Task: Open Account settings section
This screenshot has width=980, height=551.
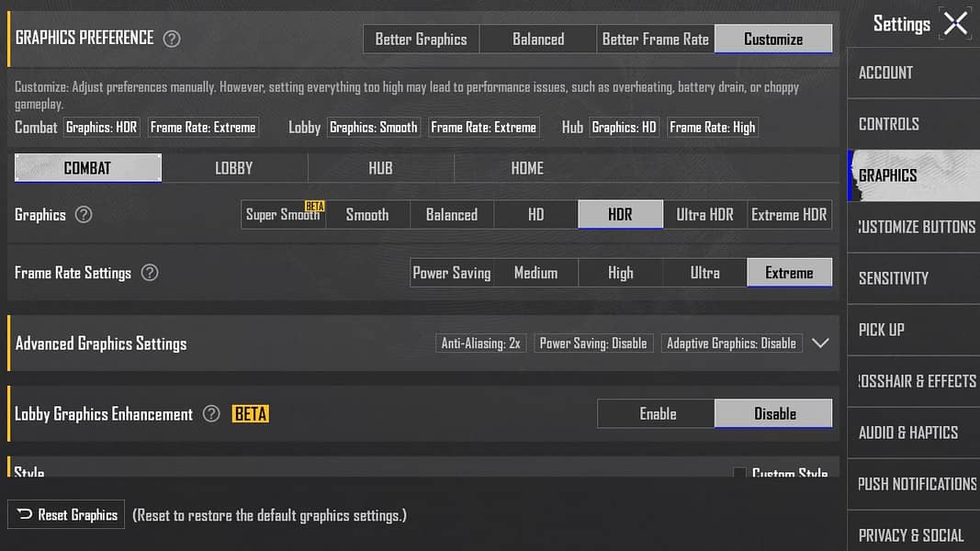Action: pyautogui.click(x=914, y=73)
